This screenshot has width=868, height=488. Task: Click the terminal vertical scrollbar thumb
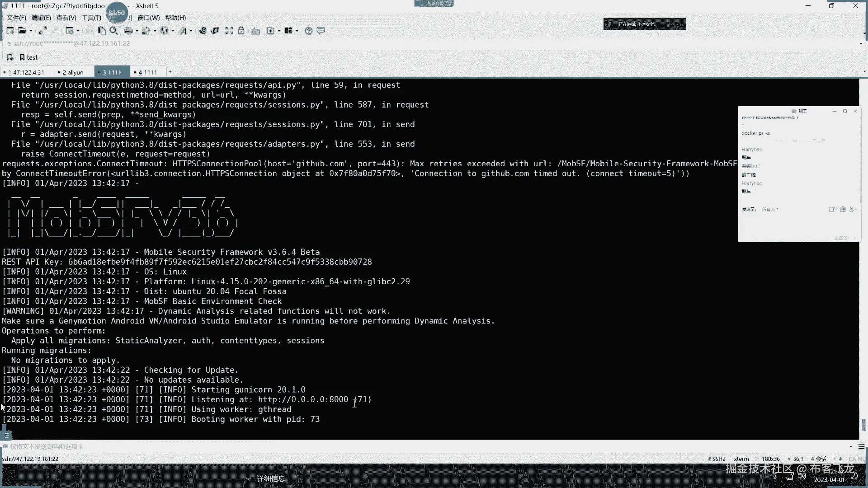tap(863, 425)
